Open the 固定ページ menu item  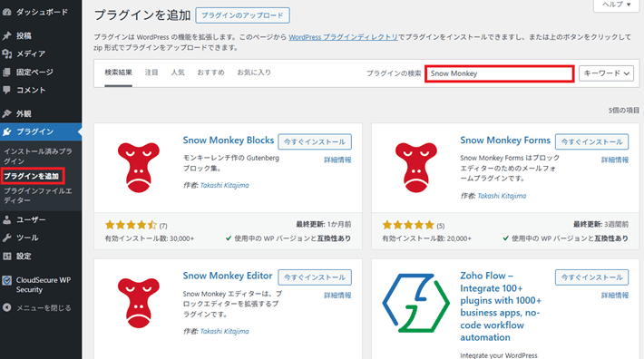pos(34,73)
